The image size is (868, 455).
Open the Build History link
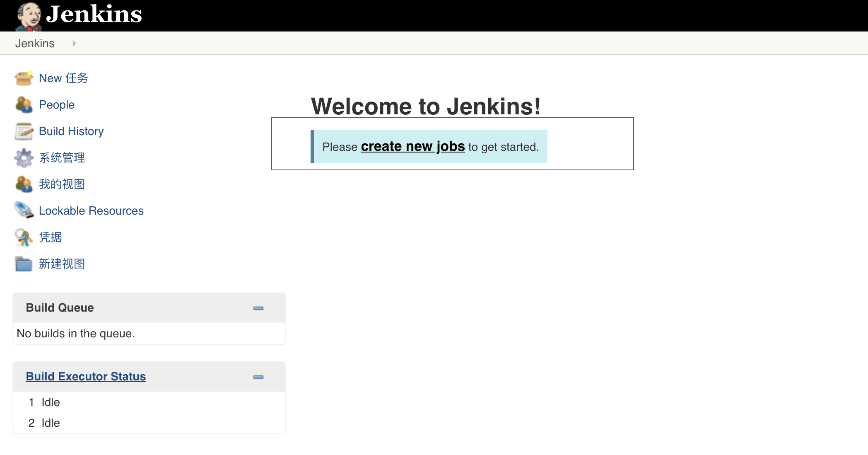[71, 131]
